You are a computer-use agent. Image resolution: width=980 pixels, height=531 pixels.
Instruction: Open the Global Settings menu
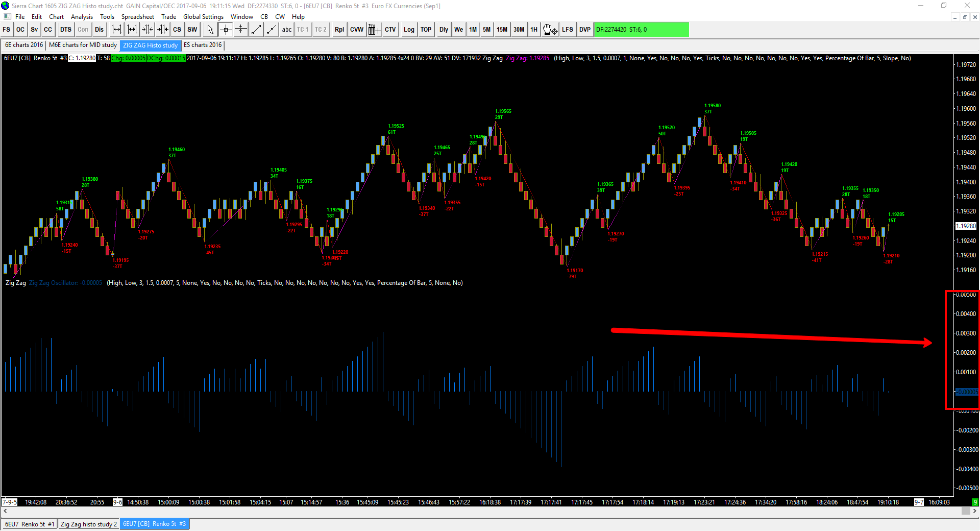204,17
